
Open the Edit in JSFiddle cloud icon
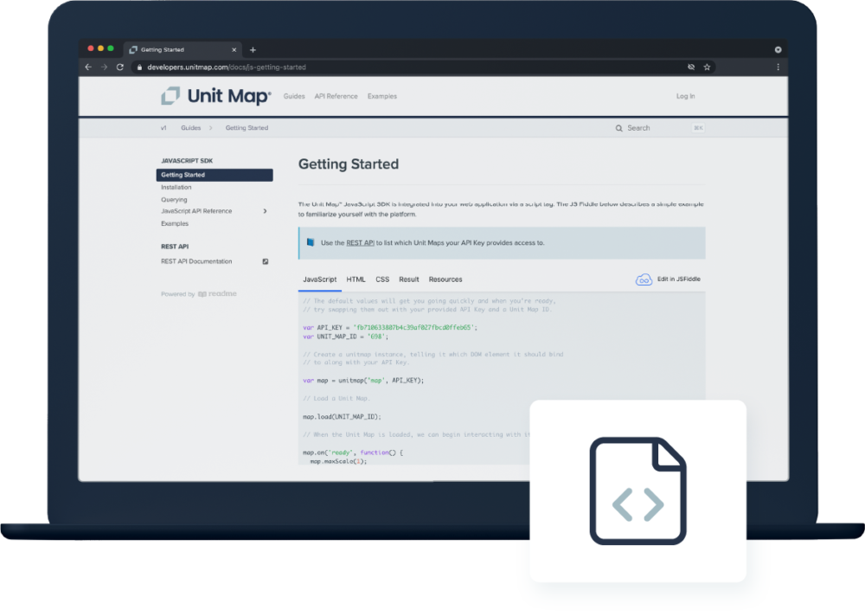644,279
